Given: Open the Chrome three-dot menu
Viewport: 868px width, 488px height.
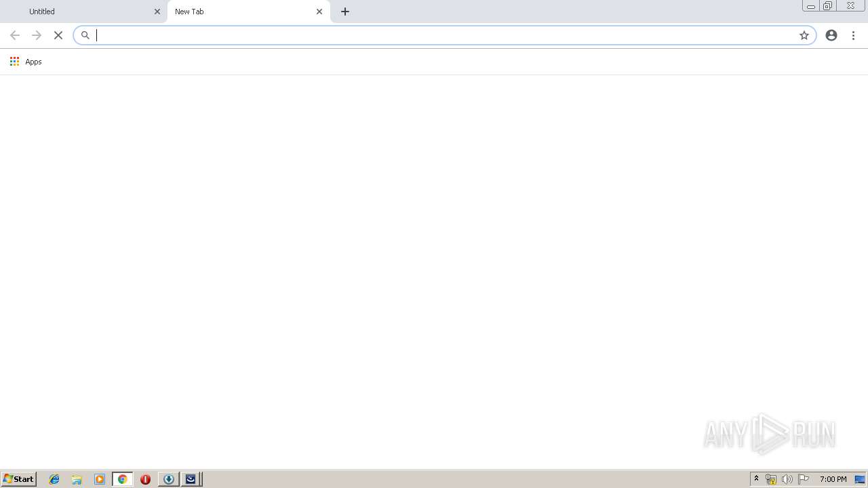Looking at the screenshot, I should pos(853,35).
